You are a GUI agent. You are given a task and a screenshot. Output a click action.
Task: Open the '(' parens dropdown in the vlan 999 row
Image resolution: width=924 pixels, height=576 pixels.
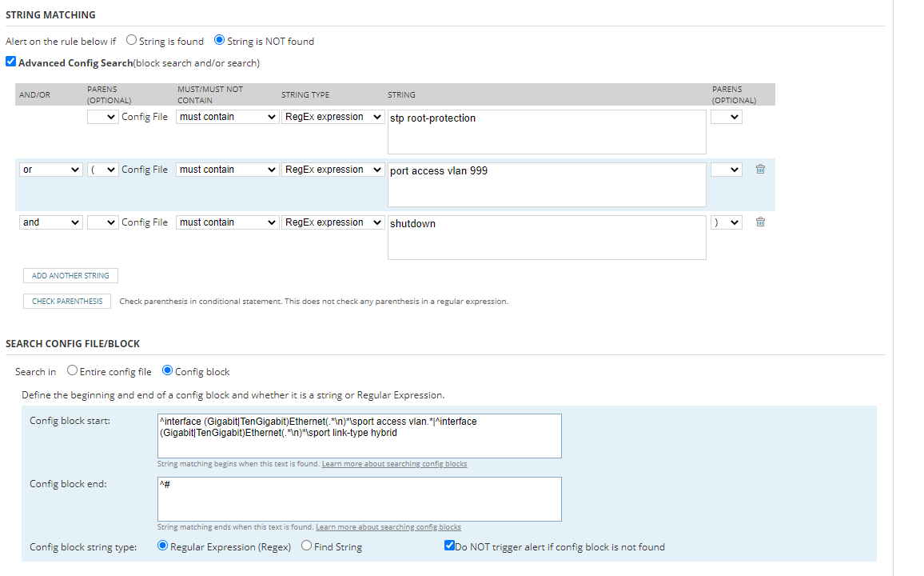tap(102, 170)
